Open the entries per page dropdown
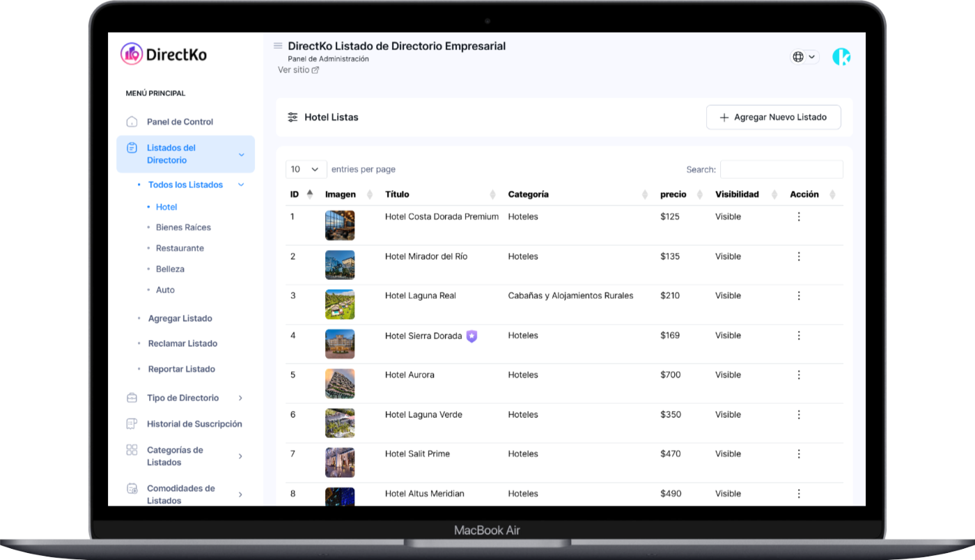The image size is (975, 560). point(306,169)
